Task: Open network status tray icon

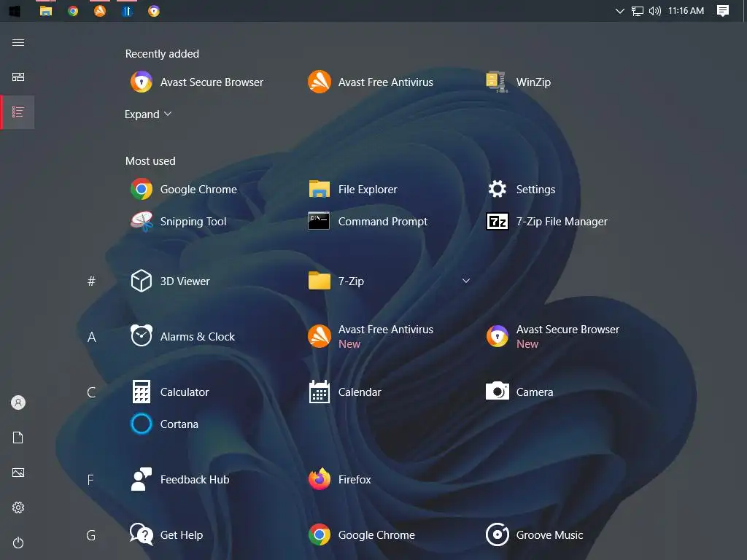Action: 638,10
